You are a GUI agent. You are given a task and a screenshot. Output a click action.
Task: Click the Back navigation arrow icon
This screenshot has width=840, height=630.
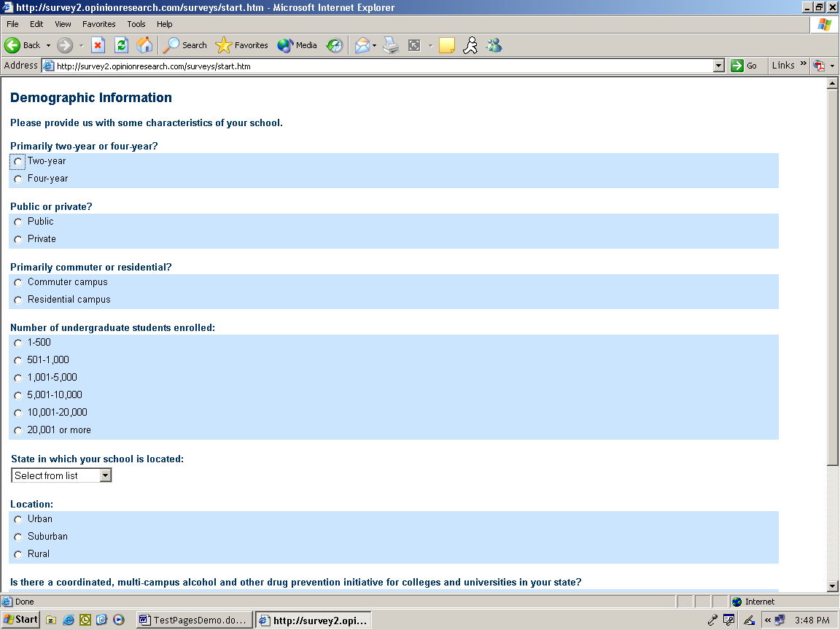12,45
